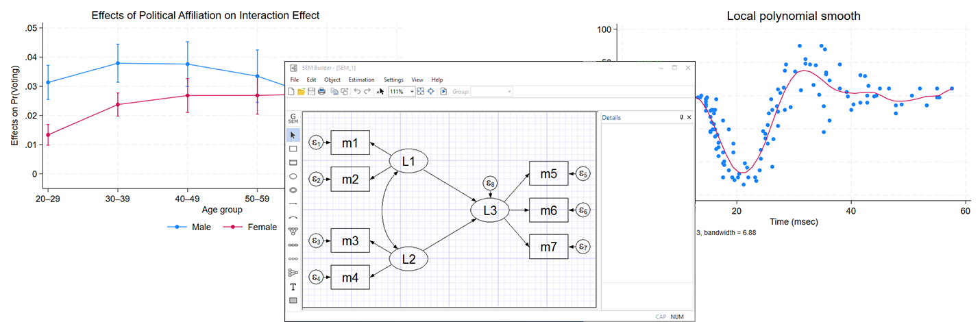Click the Print icon in toolbar
The width and height of the screenshot is (980, 322).
(321, 92)
